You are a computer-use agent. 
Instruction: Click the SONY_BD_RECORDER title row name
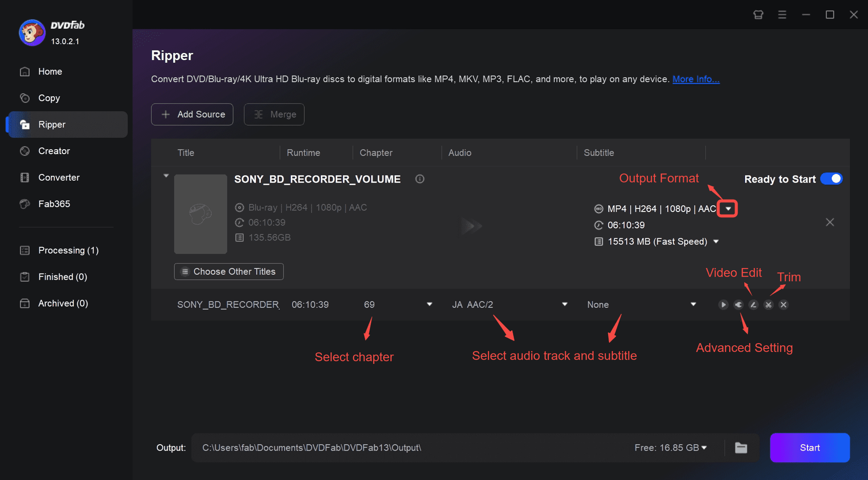click(x=228, y=305)
